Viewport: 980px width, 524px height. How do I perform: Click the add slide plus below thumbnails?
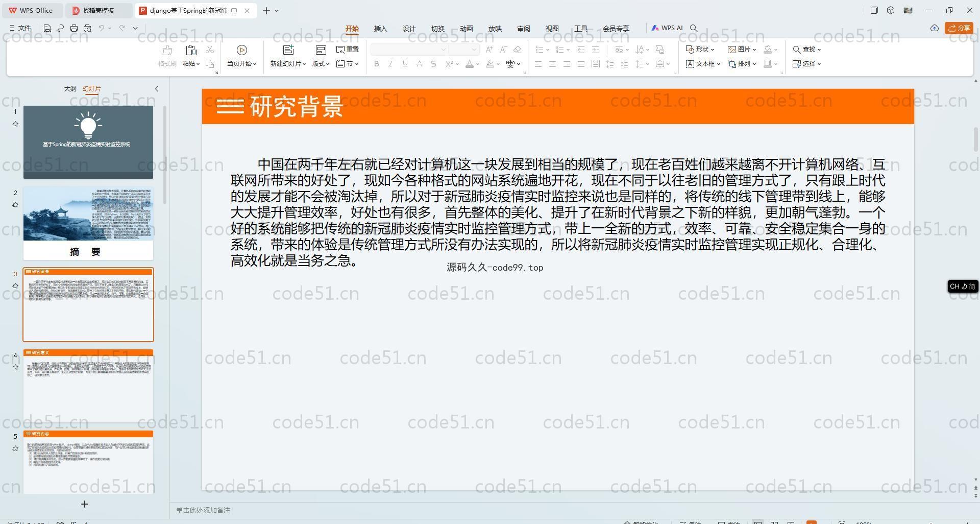click(85, 504)
